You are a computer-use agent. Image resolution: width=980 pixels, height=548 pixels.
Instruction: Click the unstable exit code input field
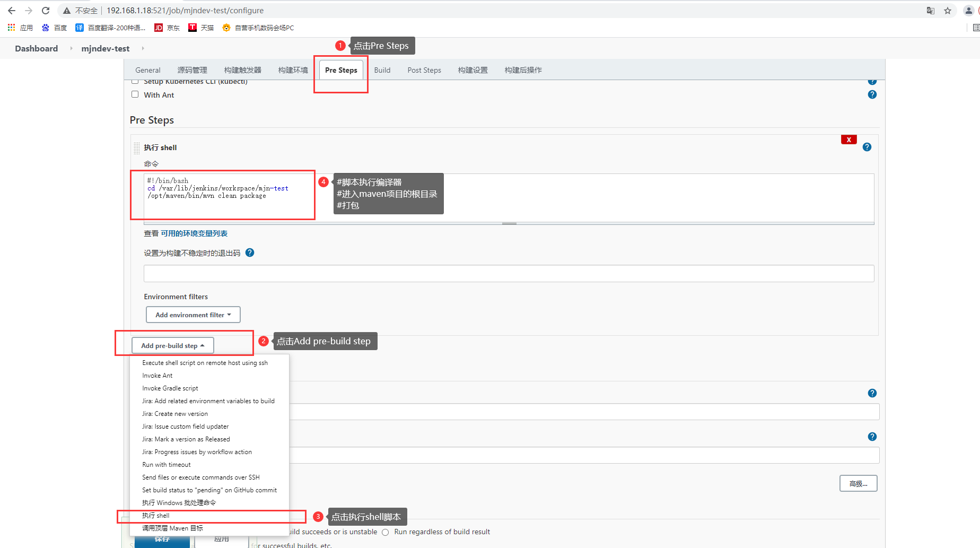click(x=509, y=274)
